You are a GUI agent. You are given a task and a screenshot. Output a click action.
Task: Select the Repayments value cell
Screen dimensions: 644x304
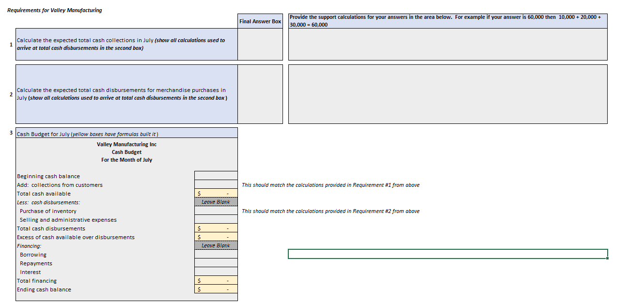coord(216,263)
